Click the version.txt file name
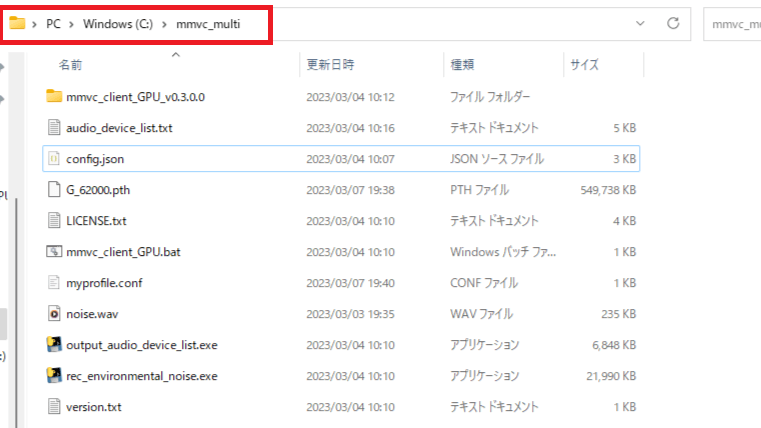 (x=94, y=408)
